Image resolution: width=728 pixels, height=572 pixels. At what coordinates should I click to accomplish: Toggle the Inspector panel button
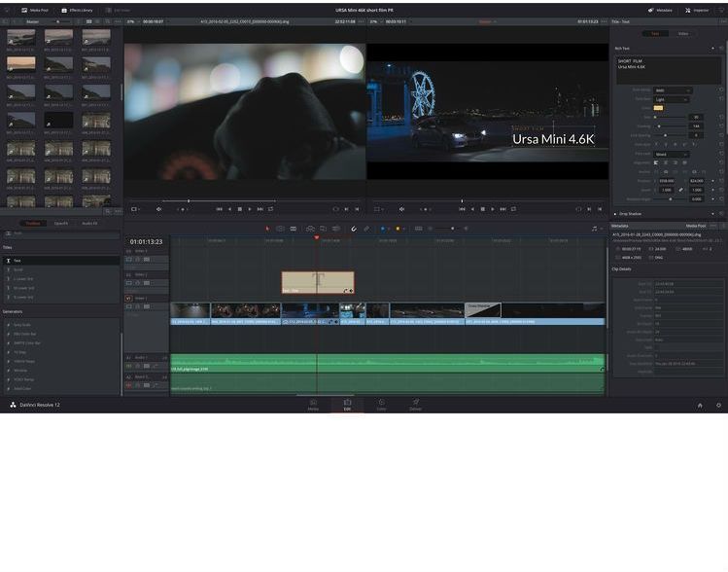click(x=697, y=10)
